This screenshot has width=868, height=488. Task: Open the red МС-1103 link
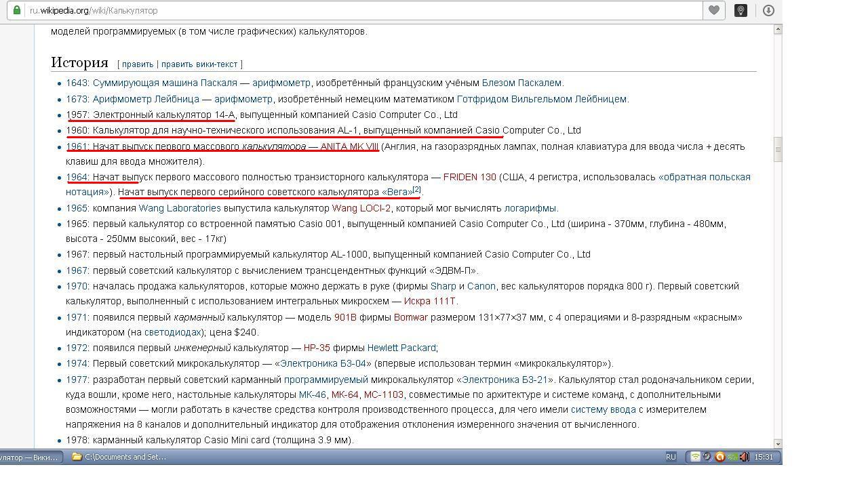[384, 394]
